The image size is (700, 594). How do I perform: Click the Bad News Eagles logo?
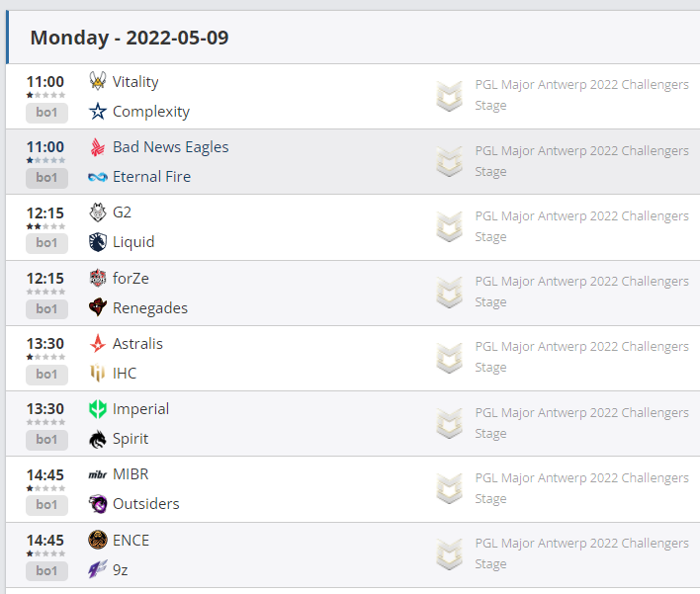pos(97,147)
